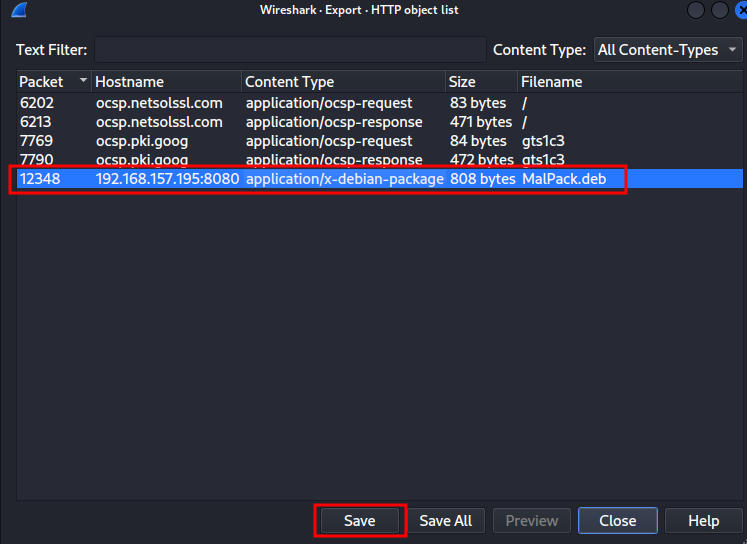Viewport: 747px width, 544px height.
Task: Click ocsp.netsolssl.com in the 83 bytes row
Action: (159, 103)
